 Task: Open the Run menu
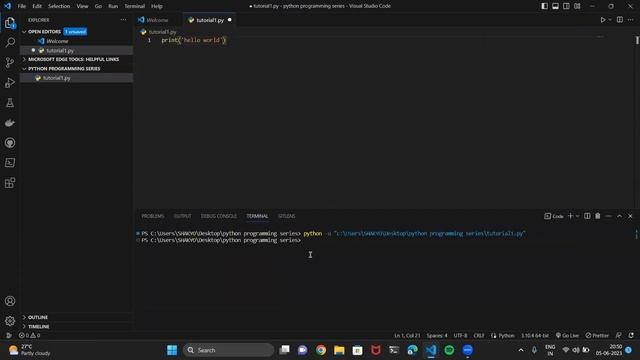tap(113, 6)
